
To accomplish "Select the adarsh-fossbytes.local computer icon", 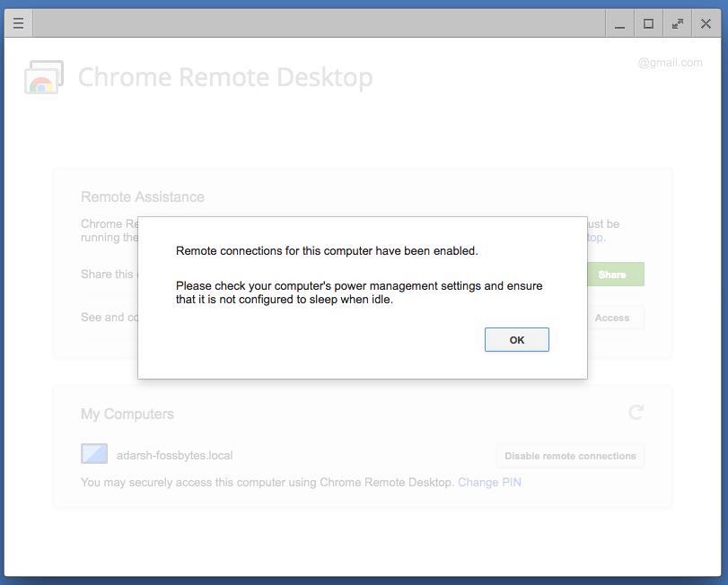I will tap(94, 454).
